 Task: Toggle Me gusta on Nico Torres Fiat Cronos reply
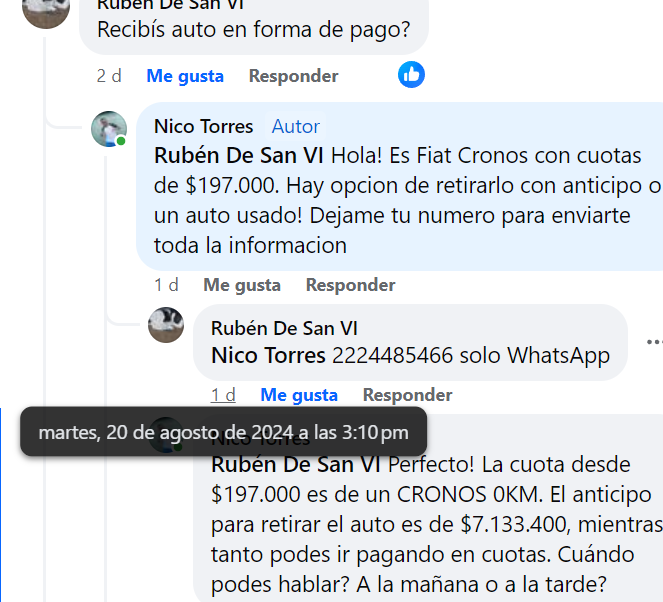click(x=242, y=285)
